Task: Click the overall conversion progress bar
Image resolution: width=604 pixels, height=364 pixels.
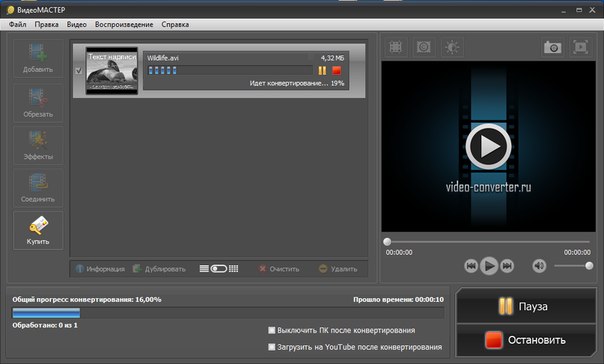Action: pyautogui.click(x=228, y=313)
